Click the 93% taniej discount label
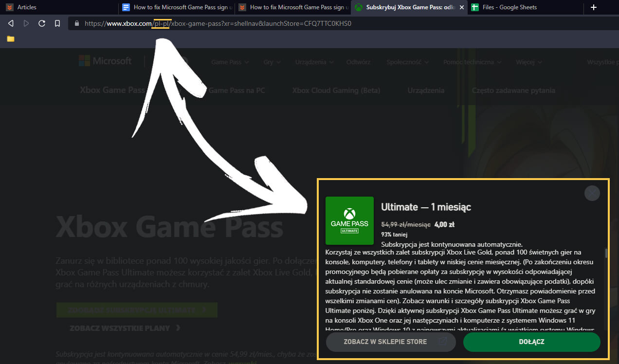Image resolution: width=619 pixels, height=364 pixels. click(x=394, y=234)
